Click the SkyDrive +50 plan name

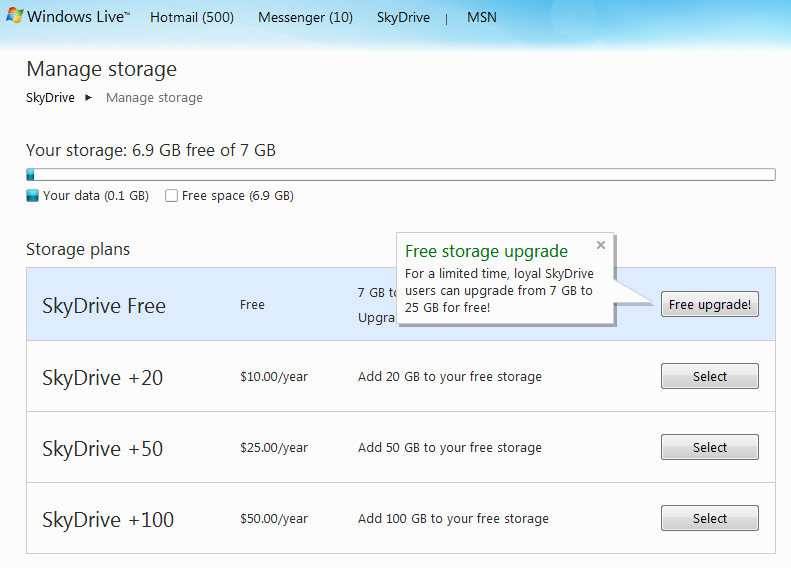(x=102, y=449)
